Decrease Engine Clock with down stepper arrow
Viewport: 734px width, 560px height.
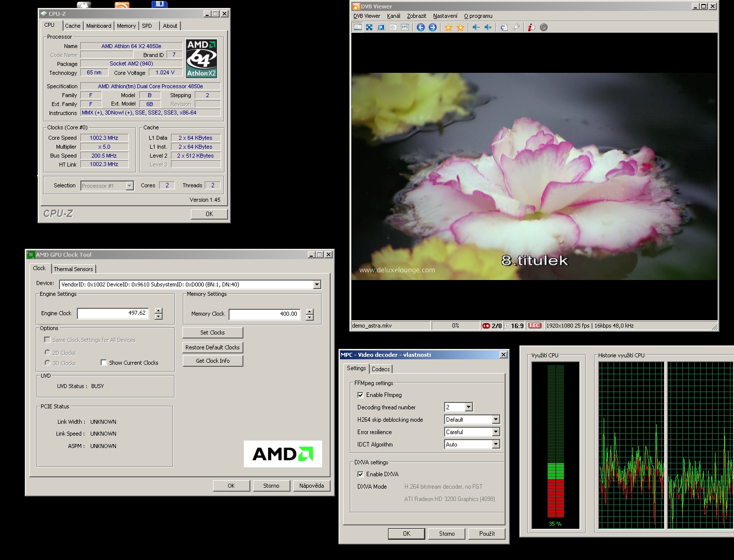tap(159, 317)
